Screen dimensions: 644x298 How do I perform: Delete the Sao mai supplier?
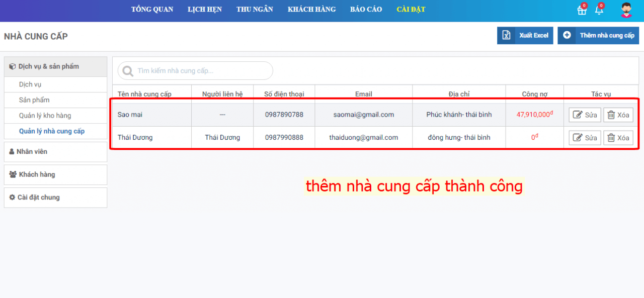point(618,115)
